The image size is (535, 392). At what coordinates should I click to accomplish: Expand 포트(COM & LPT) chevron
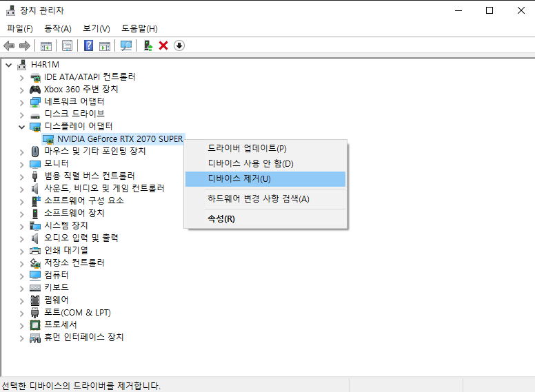[x=22, y=313]
